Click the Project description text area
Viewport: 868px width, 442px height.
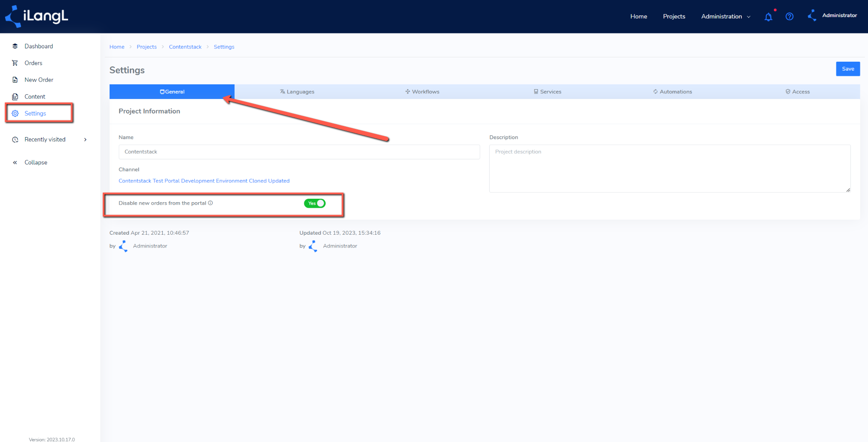pyautogui.click(x=670, y=168)
